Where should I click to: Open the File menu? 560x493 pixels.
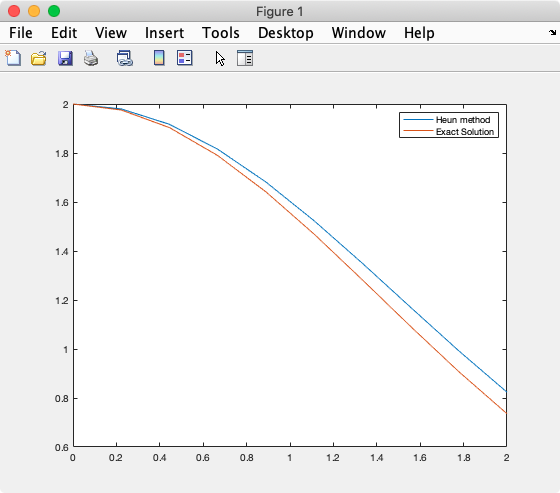21,33
